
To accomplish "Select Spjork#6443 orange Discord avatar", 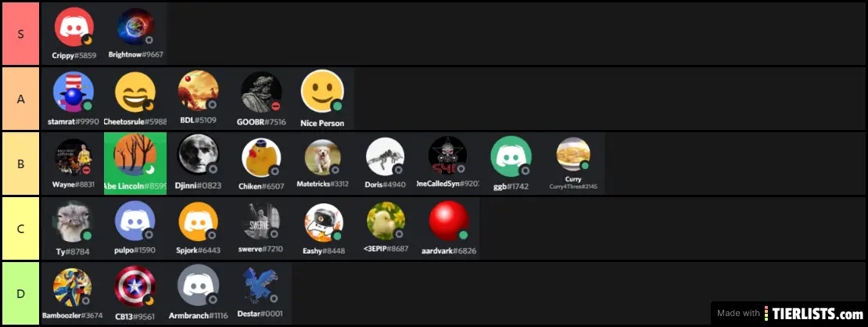I will (199, 221).
